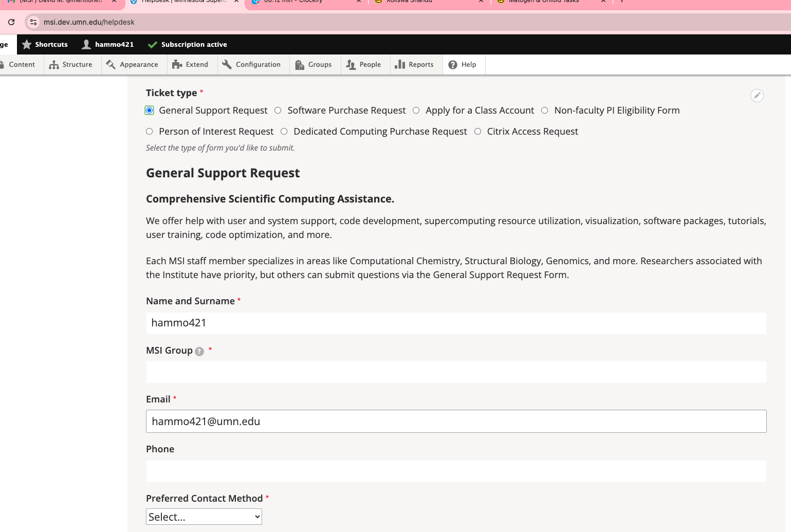The width and height of the screenshot is (791, 532).
Task: Open Configuration via the wrench icon
Action: 227,65
